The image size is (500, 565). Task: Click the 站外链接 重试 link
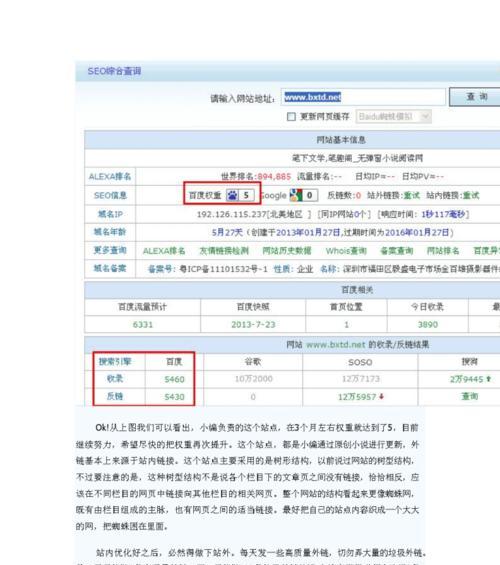[411, 195]
